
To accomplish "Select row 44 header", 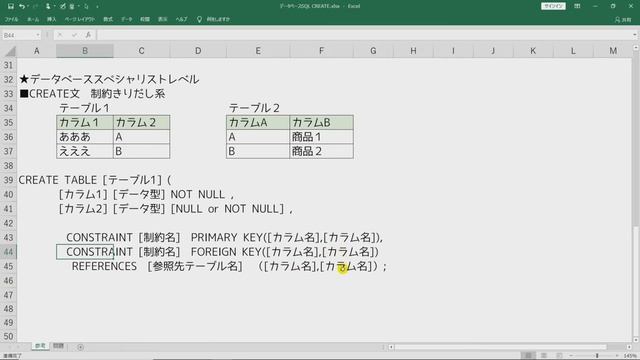I will [x=8, y=252].
